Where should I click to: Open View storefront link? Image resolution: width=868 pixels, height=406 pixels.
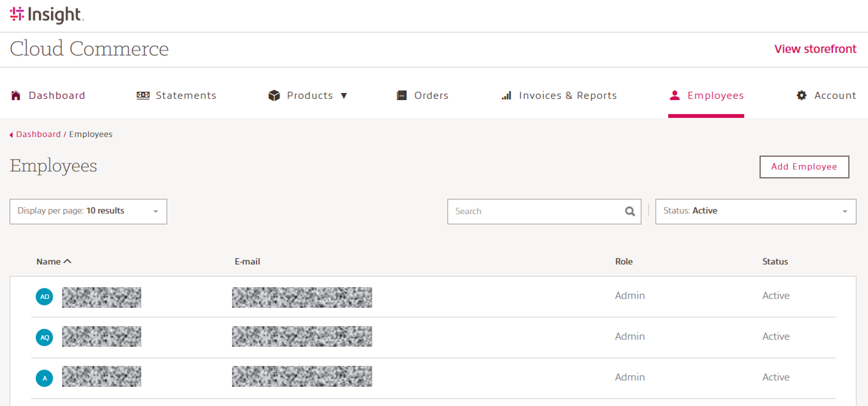tap(815, 49)
